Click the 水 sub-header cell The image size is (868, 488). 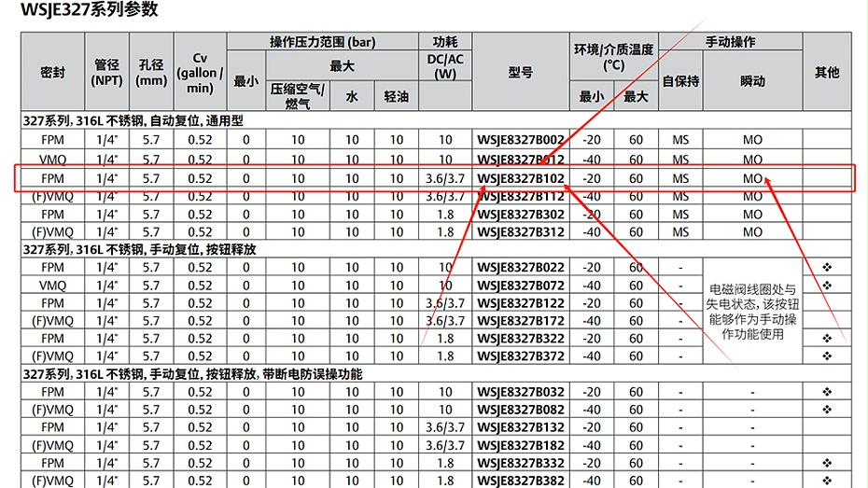click(352, 97)
